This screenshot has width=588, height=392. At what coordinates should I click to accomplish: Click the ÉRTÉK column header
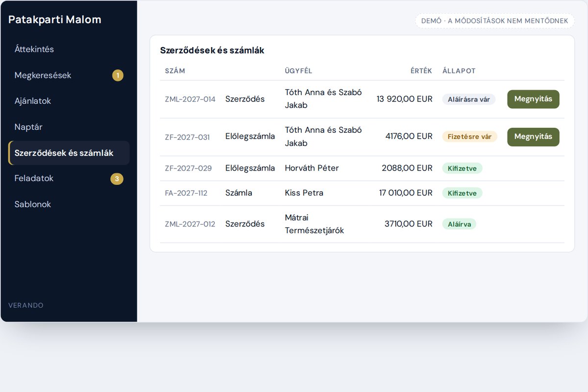[421, 71]
